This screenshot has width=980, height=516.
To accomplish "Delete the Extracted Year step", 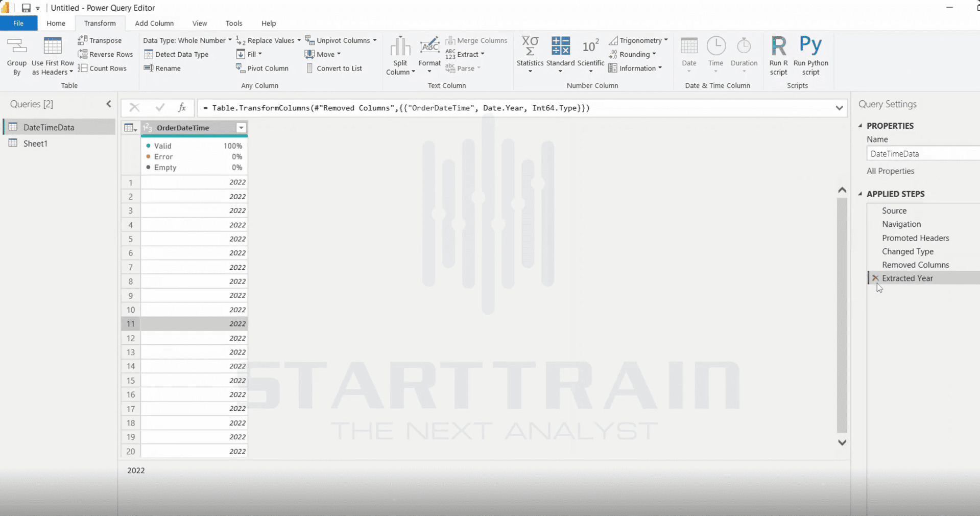I will click(x=875, y=278).
